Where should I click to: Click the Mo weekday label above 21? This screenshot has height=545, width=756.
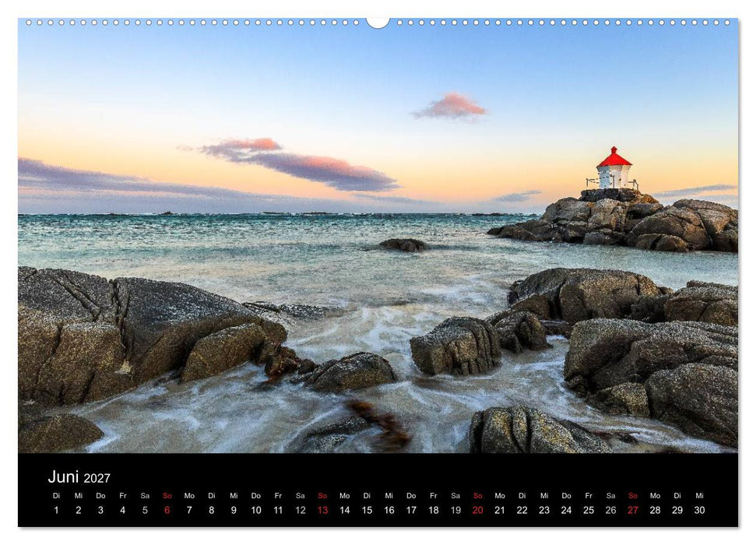click(500, 496)
